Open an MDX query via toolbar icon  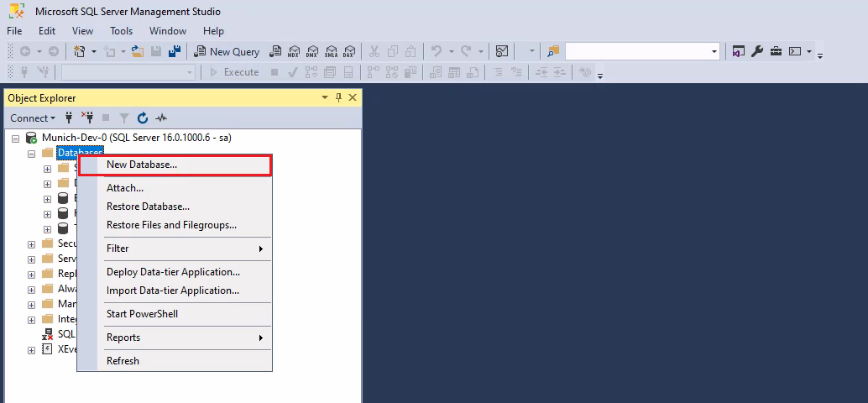(x=294, y=51)
